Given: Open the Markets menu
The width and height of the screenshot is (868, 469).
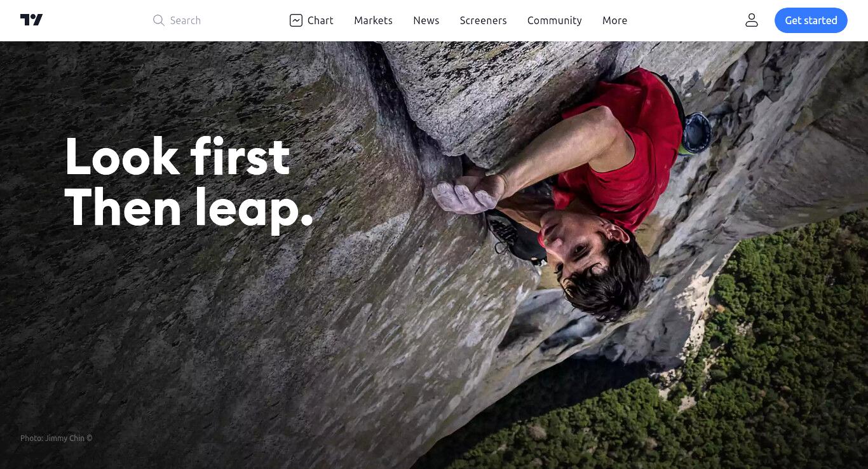Looking at the screenshot, I should pyautogui.click(x=373, y=20).
